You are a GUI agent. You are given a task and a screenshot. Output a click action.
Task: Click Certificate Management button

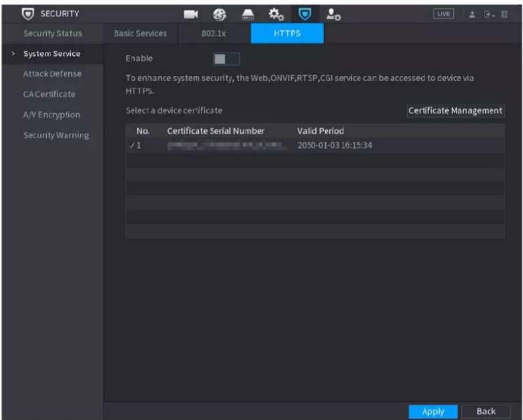tap(455, 111)
